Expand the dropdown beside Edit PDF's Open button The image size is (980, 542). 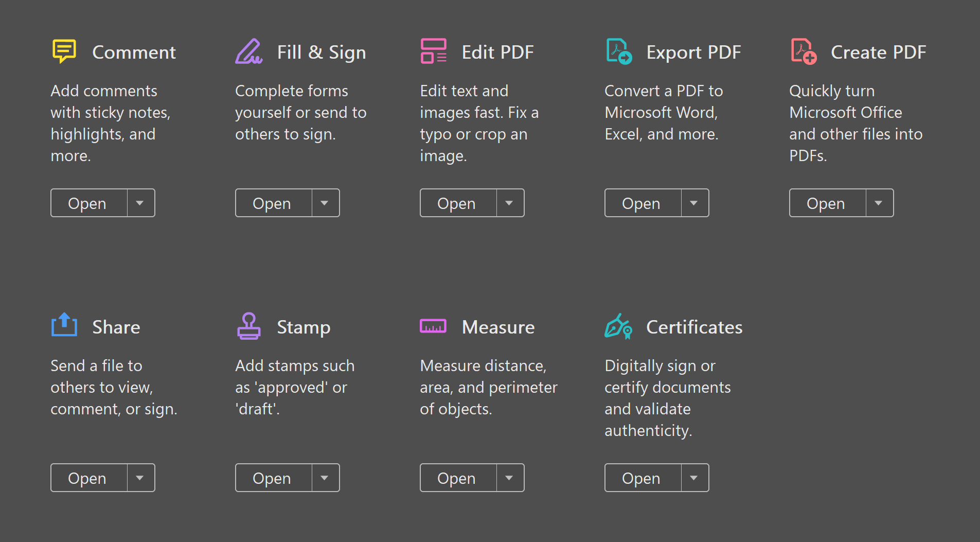click(510, 203)
